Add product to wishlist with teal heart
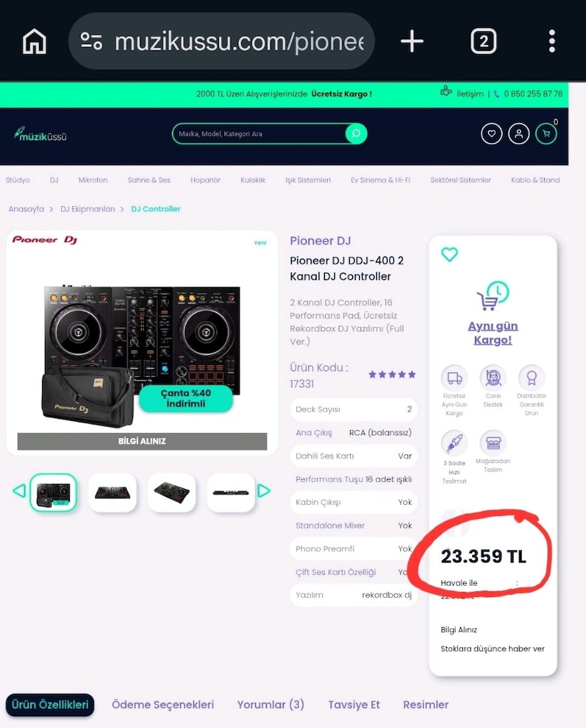 (449, 254)
